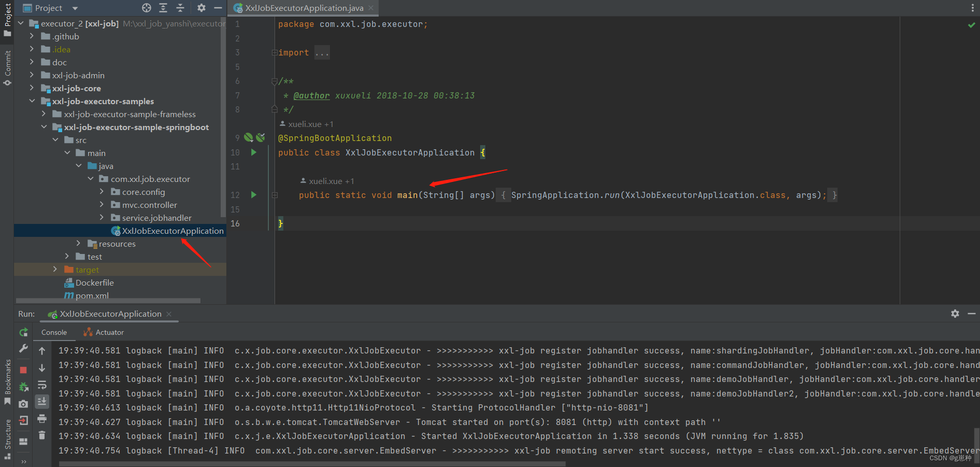Expand the doc folder

[x=32, y=62]
